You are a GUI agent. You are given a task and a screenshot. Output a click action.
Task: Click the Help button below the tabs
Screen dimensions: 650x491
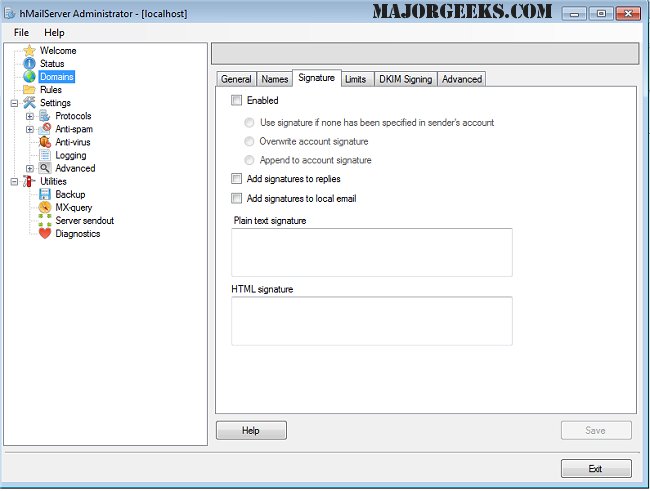tap(251, 430)
